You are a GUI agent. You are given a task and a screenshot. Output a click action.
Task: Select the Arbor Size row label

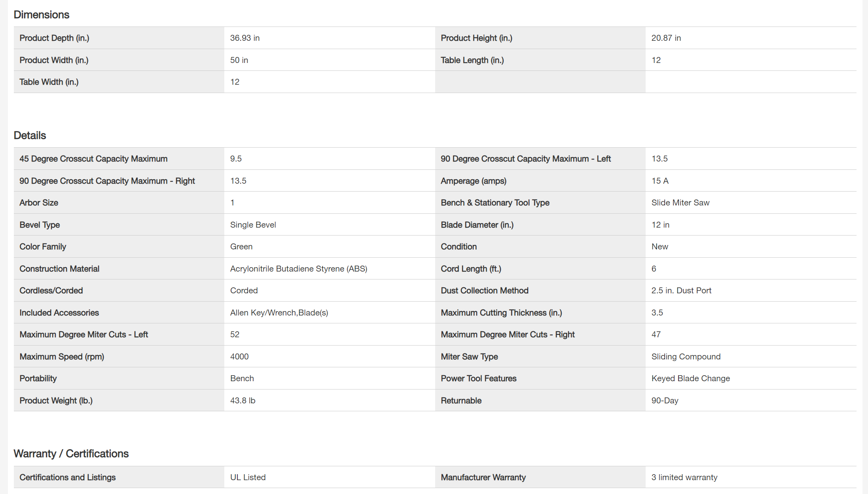[39, 203]
